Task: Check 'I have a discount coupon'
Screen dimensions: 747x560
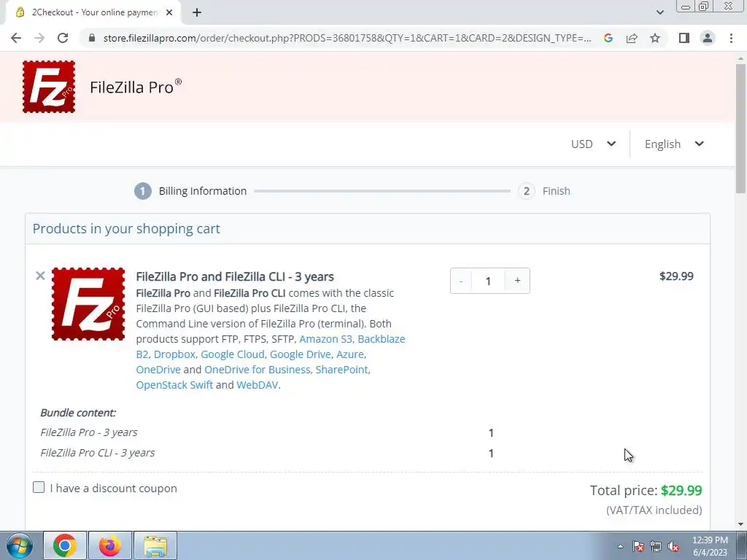Action: click(x=39, y=487)
